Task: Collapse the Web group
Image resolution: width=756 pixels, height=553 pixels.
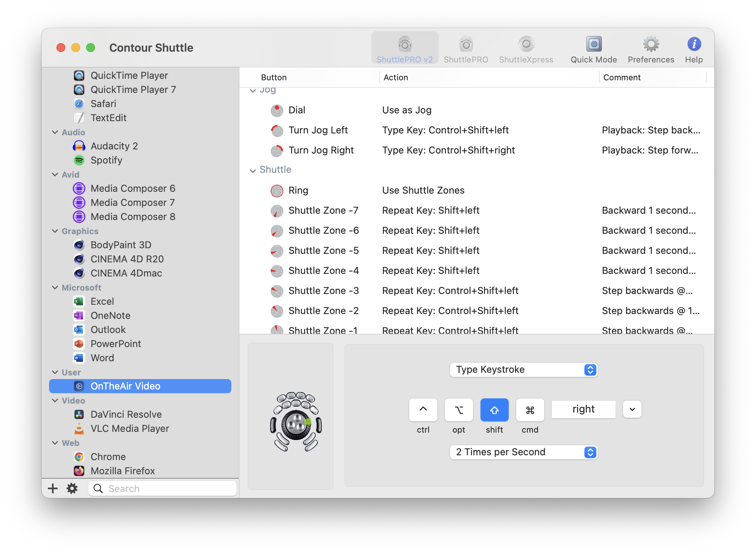Action: 55,443
